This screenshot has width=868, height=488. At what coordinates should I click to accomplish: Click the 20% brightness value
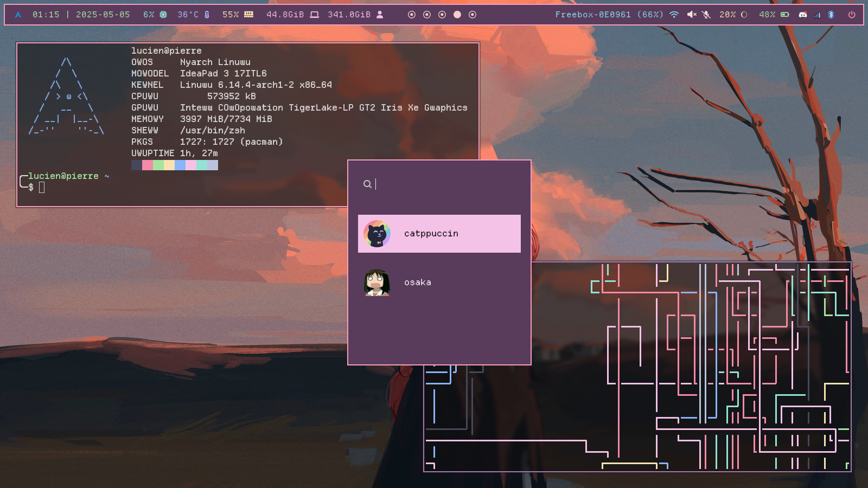(x=727, y=15)
